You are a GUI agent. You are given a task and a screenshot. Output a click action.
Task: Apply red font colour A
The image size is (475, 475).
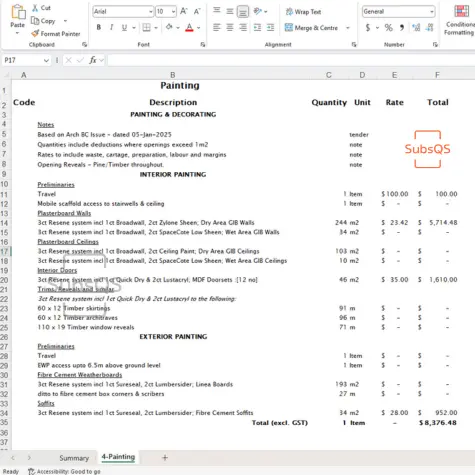click(189, 27)
